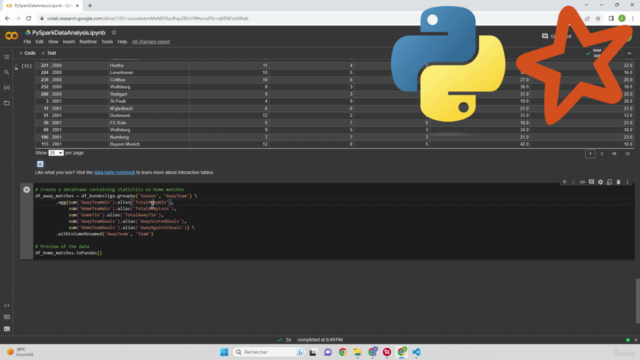The width and height of the screenshot is (640, 360).
Task: Open the Help menu
Action: click(122, 42)
